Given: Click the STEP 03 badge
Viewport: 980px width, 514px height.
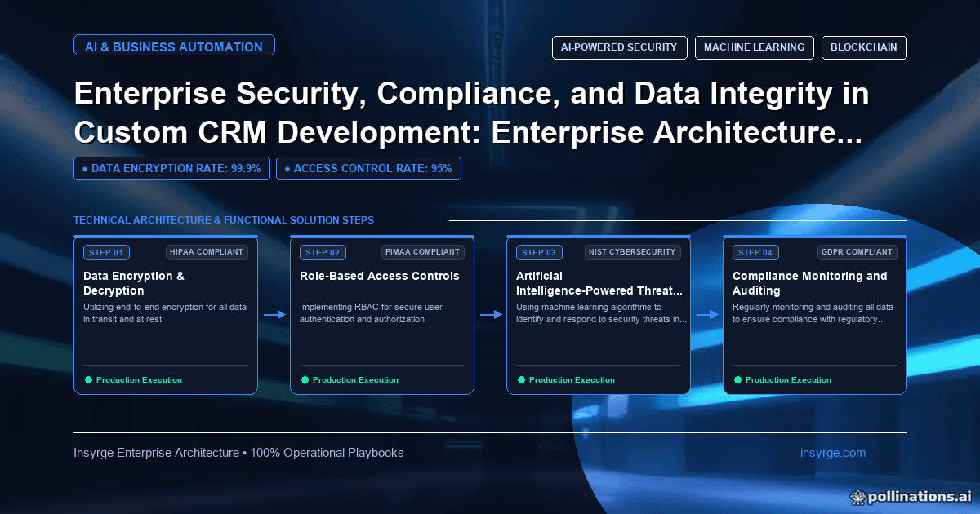Looking at the screenshot, I should coord(539,253).
